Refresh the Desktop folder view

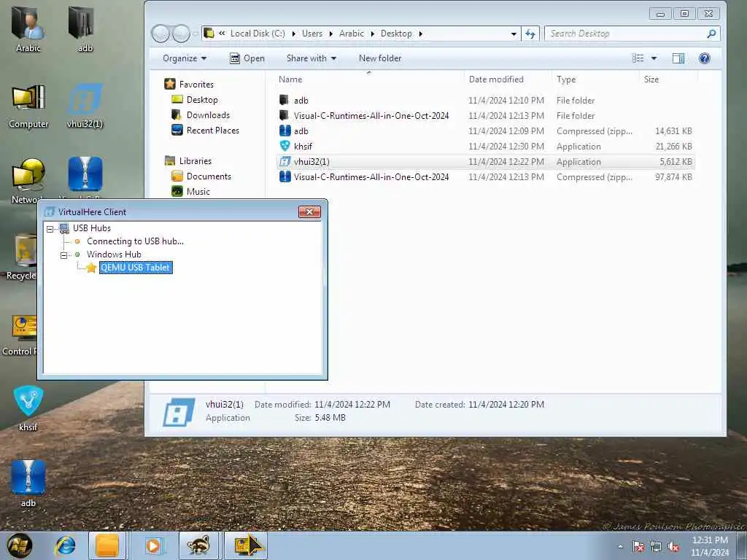tap(530, 34)
